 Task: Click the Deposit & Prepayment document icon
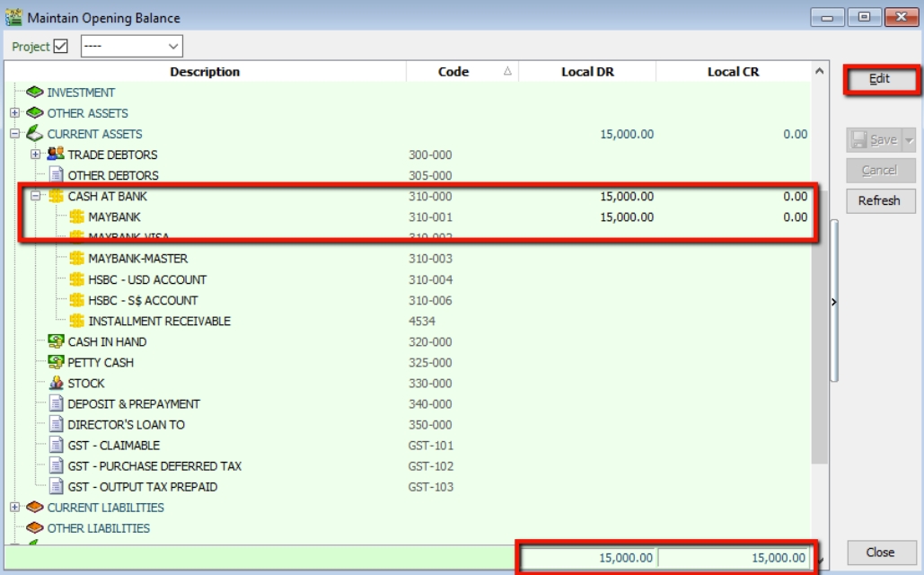point(56,403)
